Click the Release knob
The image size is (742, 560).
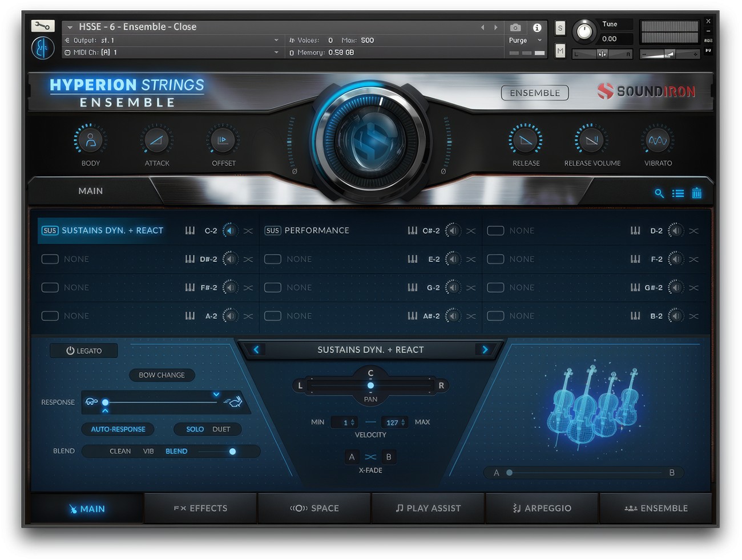(x=526, y=140)
